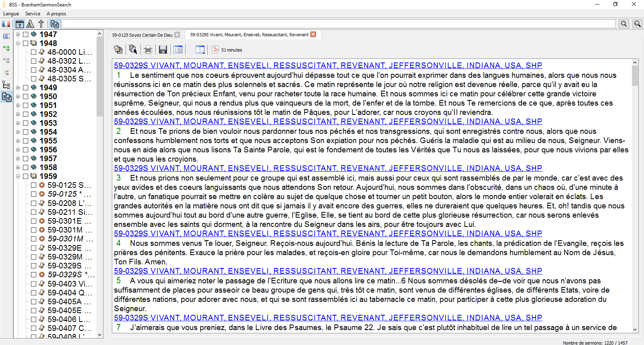Image resolution: width=644 pixels, height=345 pixels.
Task: Click the sermon text scrollbar down arrow
Action: (x=635, y=329)
